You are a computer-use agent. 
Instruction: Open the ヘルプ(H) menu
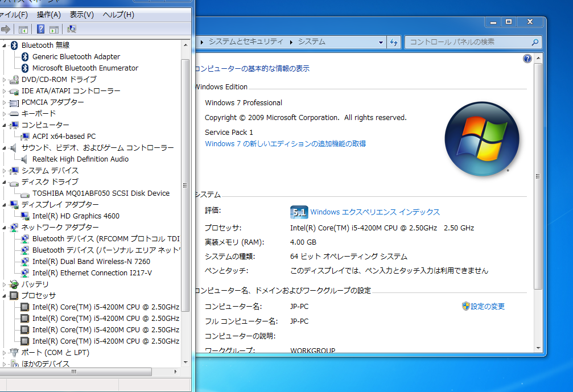[x=118, y=15]
